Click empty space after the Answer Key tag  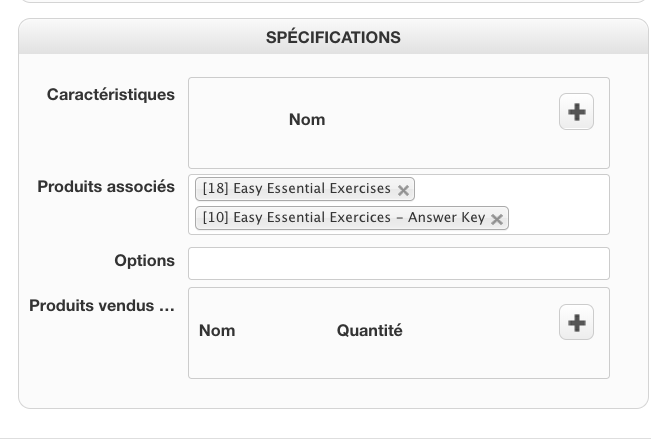(558, 218)
